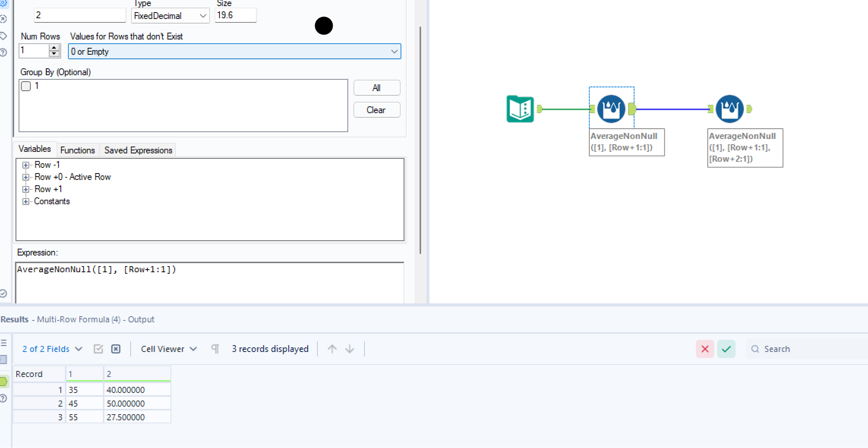This screenshot has height=448, width=868.
Task: Click the select-all fields icon in Results toolbar
Action: tap(98, 349)
